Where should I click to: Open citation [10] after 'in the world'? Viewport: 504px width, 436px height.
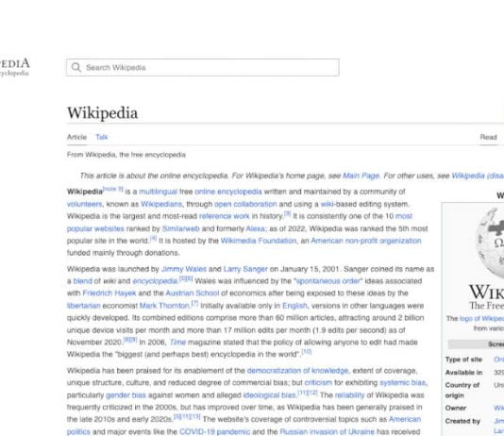tap(307, 351)
